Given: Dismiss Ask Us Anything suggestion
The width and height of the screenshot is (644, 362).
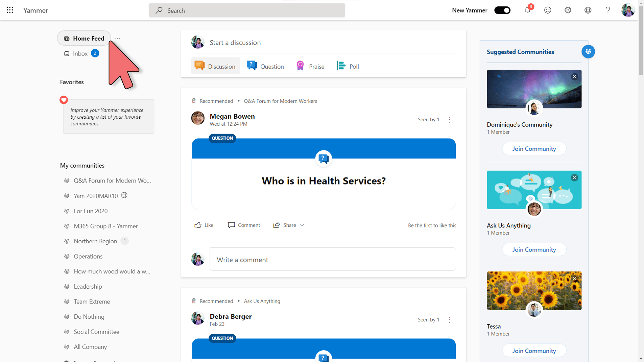Looking at the screenshot, I should click(x=574, y=178).
